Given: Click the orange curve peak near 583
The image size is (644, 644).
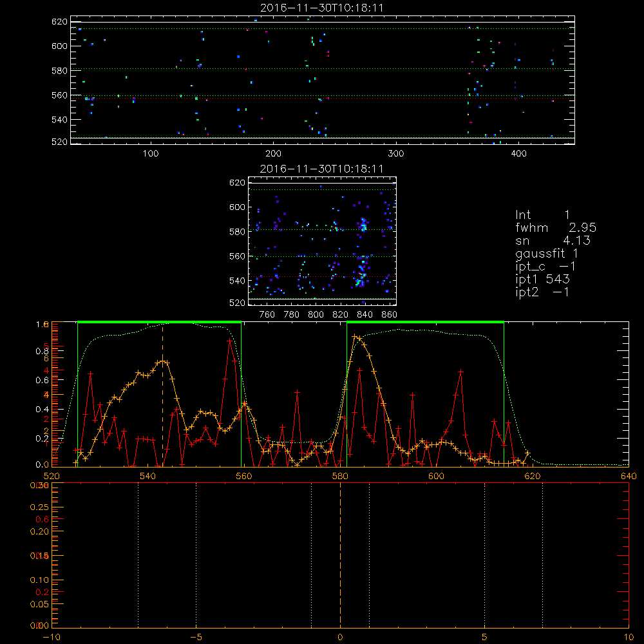Looking at the screenshot, I should click(355, 336).
